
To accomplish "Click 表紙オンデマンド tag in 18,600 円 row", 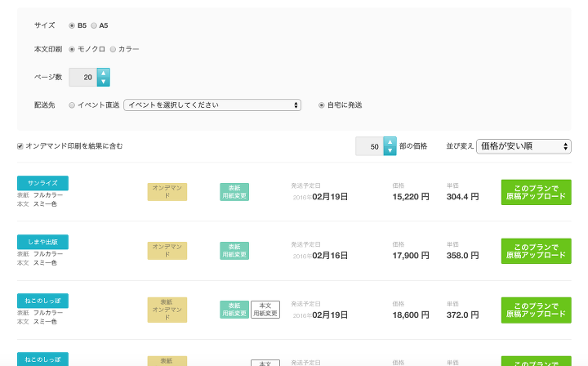I will click(167, 310).
